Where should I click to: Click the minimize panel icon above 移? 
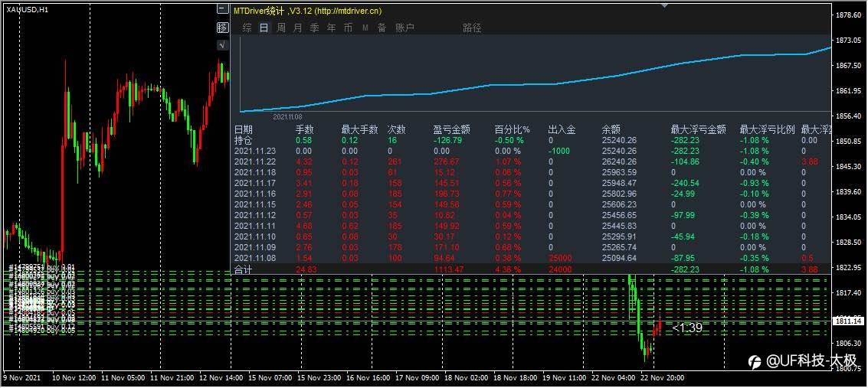click(x=223, y=10)
